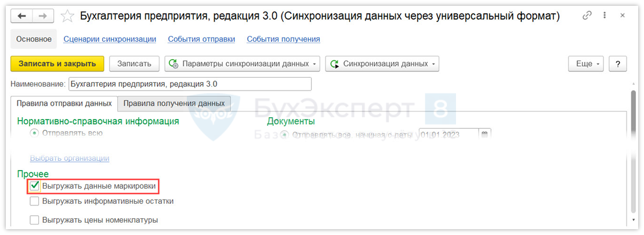Screen dimensions: 644x235
Task: Open calendar picker next to date 01.01.2023
Action: (484, 135)
